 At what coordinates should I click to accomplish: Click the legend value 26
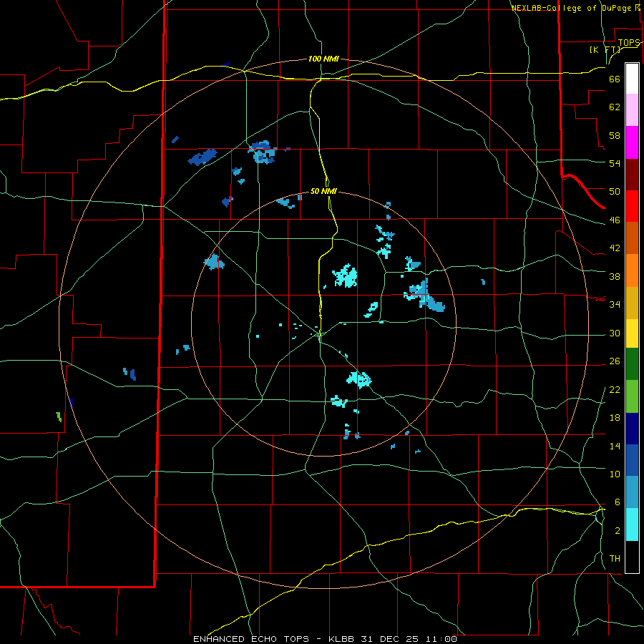point(615,361)
